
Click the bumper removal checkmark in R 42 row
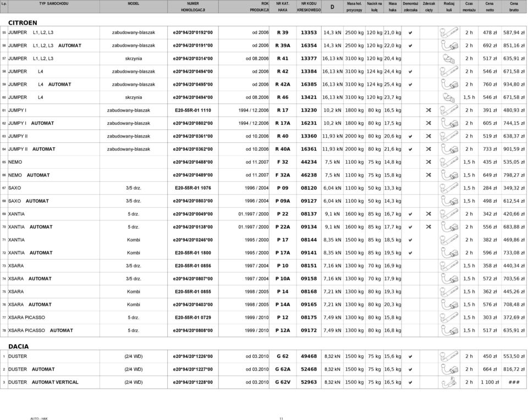(410, 71)
